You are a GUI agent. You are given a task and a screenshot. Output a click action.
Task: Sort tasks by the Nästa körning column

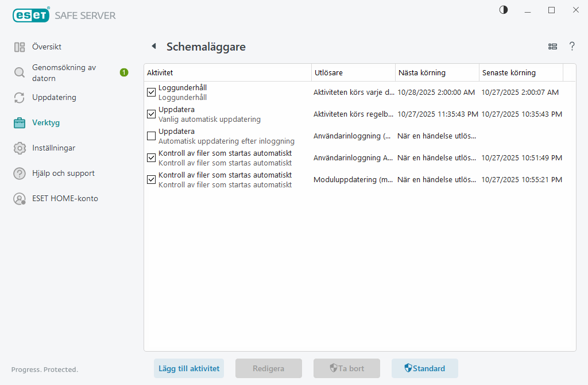[x=423, y=72]
